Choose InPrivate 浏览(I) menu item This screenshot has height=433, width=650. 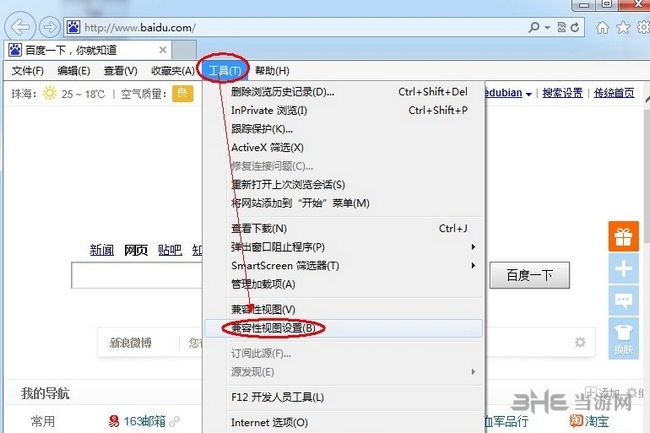tap(343, 111)
